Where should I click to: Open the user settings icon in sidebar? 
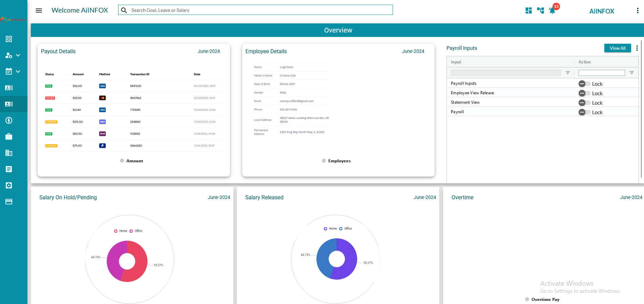(x=9, y=55)
